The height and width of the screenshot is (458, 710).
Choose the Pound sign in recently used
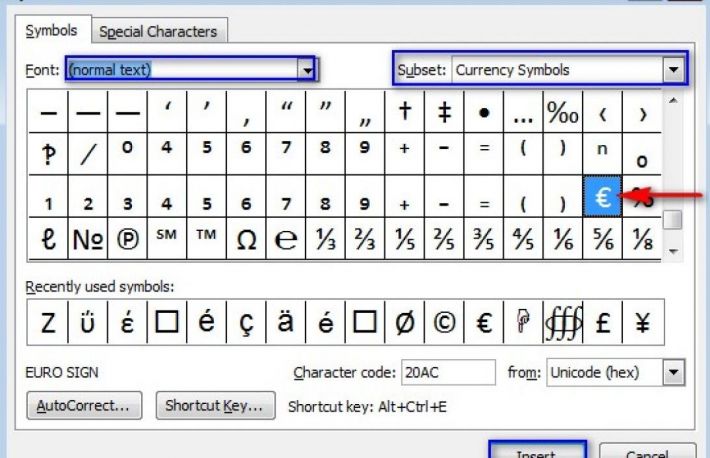click(603, 323)
